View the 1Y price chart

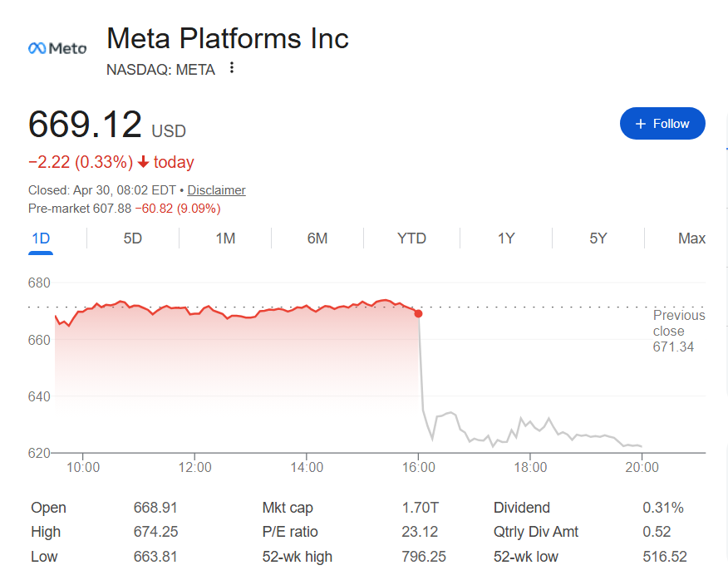click(x=504, y=238)
